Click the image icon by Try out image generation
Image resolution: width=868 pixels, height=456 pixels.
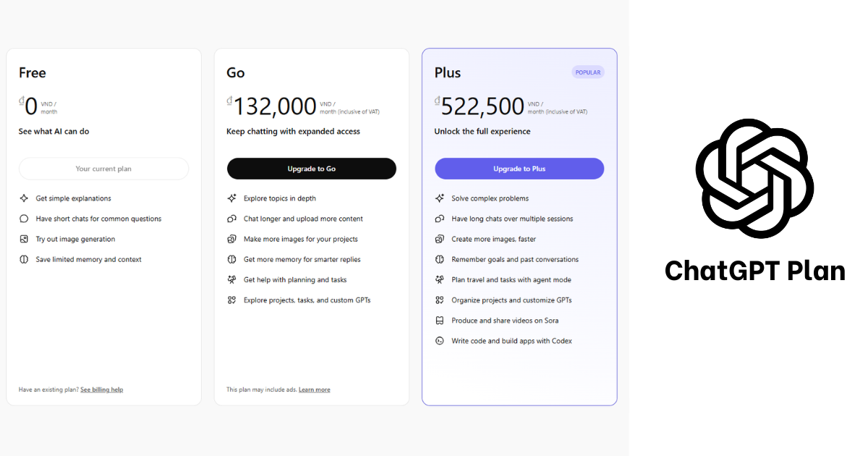click(x=24, y=239)
